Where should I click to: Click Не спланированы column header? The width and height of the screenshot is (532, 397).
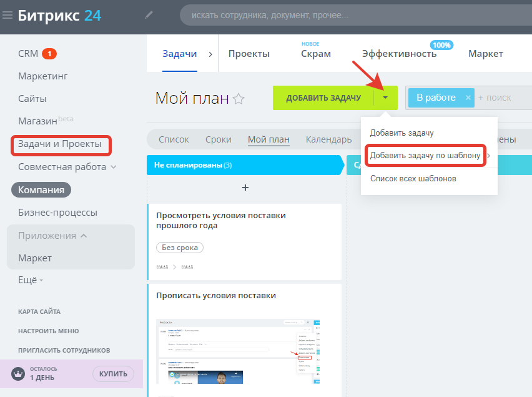[245, 165]
